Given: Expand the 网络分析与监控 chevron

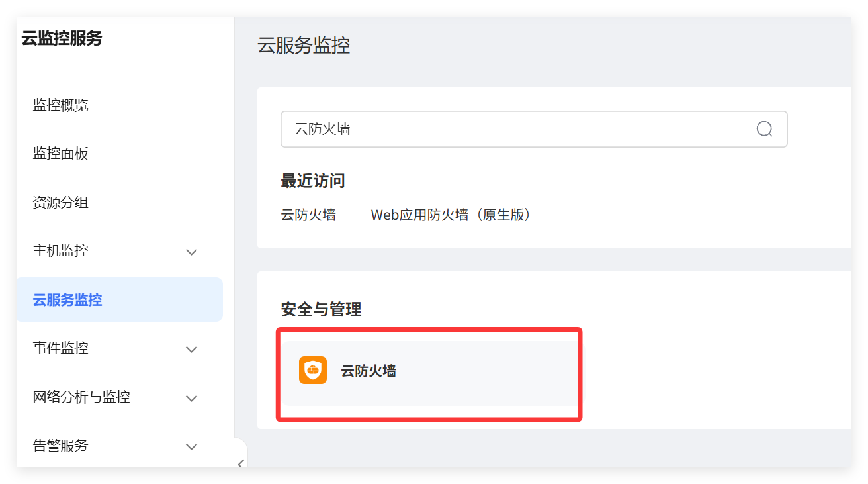Looking at the screenshot, I should 192,398.
